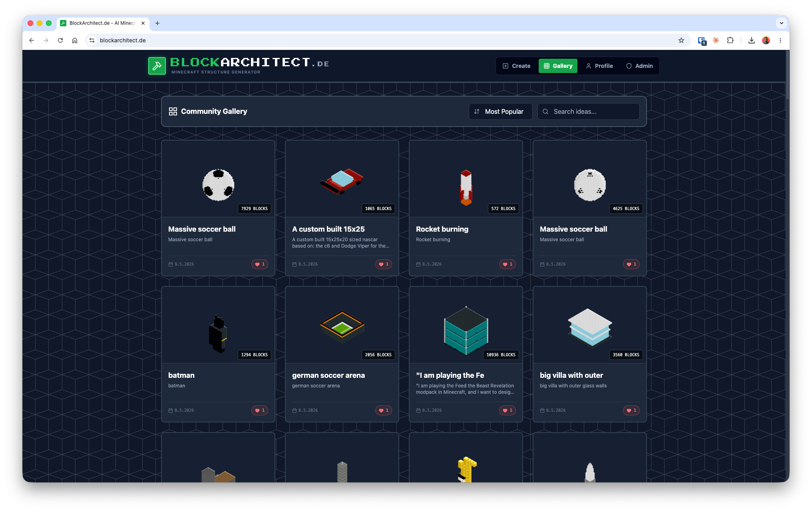The height and width of the screenshot is (512, 812).
Task: Go to the Profile tab
Action: click(599, 66)
